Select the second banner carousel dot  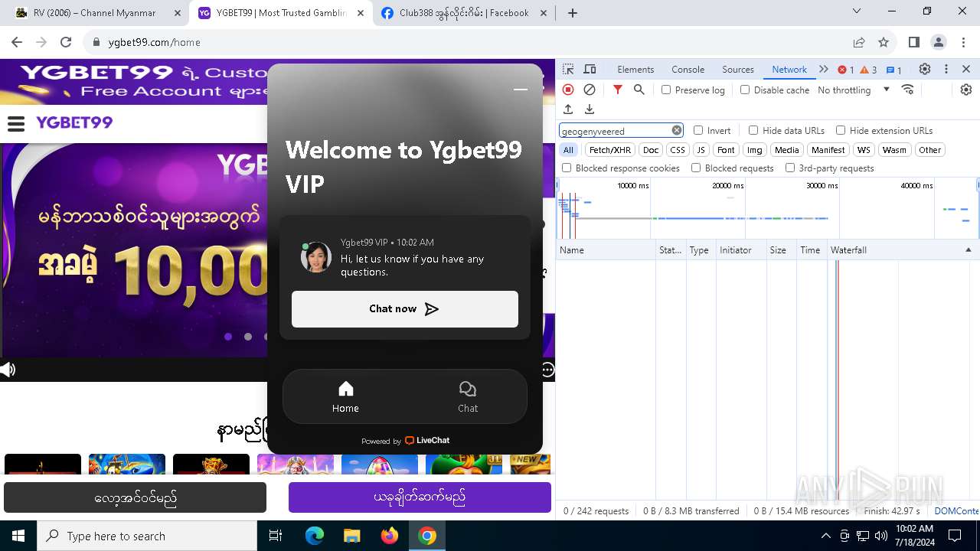(248, 336)
